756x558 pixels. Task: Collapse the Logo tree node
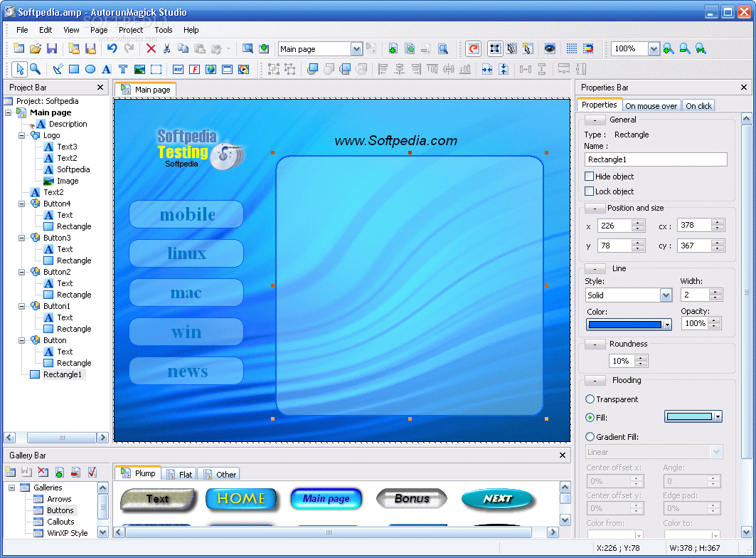(x=22, y=136)
